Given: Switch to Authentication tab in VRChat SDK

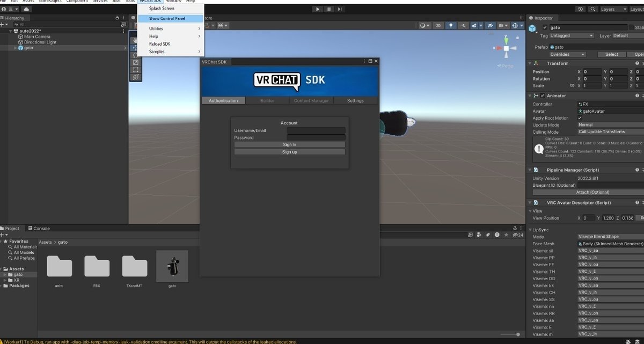Looking at the screenshot, I should 223,100.
